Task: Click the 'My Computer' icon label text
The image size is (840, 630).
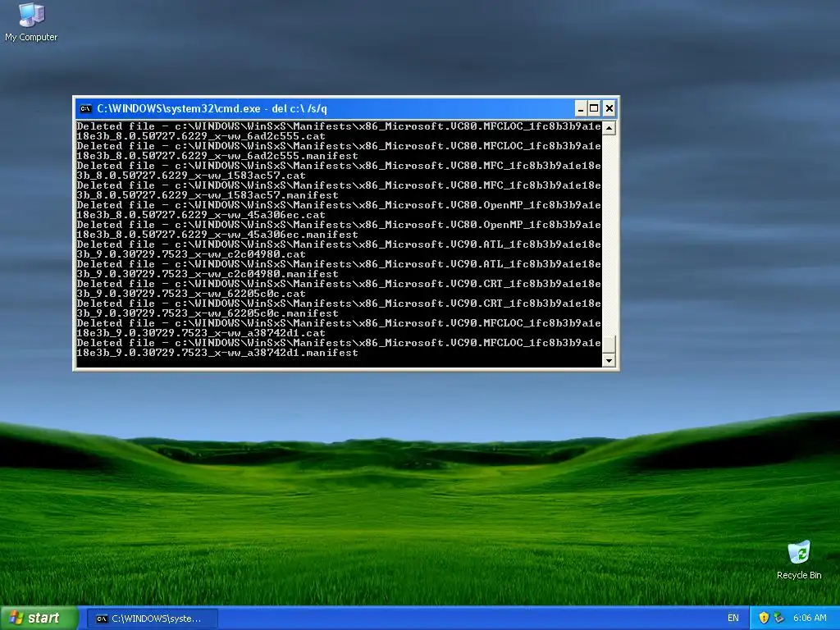Action: tap(31, 37)
